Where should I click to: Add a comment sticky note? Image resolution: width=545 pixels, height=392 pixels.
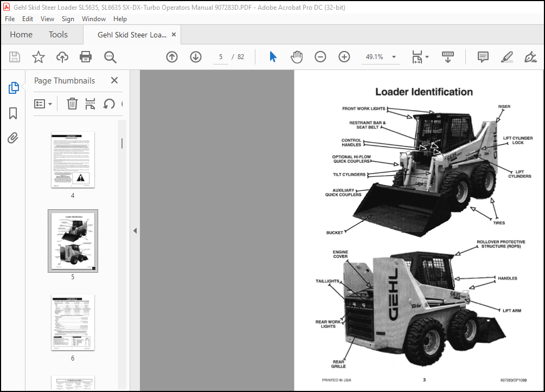coord(483,57)
